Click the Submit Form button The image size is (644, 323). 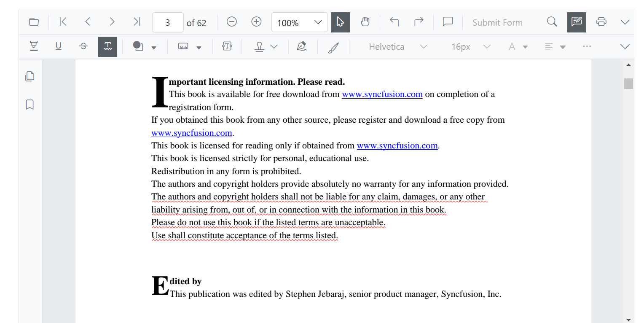point(497,23)
